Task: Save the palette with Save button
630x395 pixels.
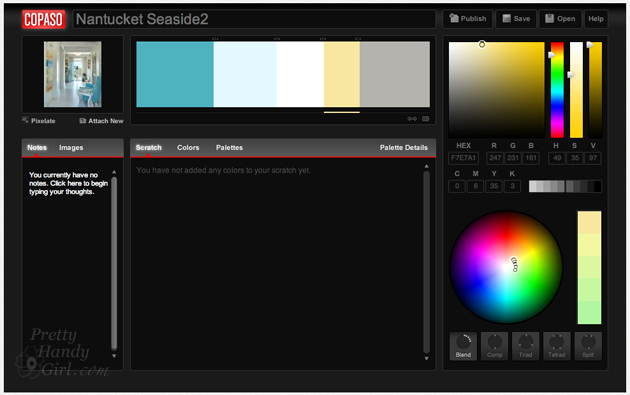Action: click(516, 19)
